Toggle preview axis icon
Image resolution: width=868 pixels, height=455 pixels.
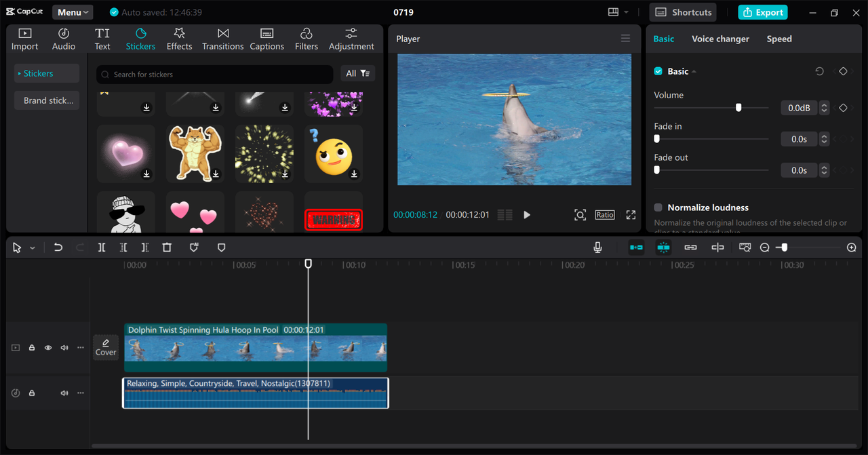tap(717, 248)
